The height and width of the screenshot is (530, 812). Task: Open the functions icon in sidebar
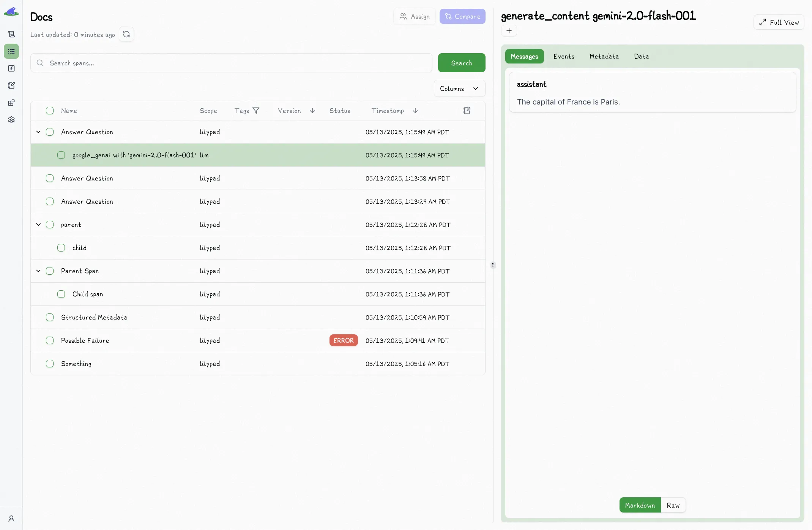[11, 68]
